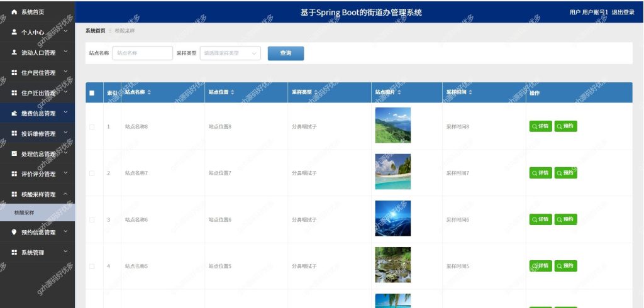The image size is (644, 308).
Task: Click the icon beside 缴费信息管理
Action: pyautogui.click(x=14, y=113)
